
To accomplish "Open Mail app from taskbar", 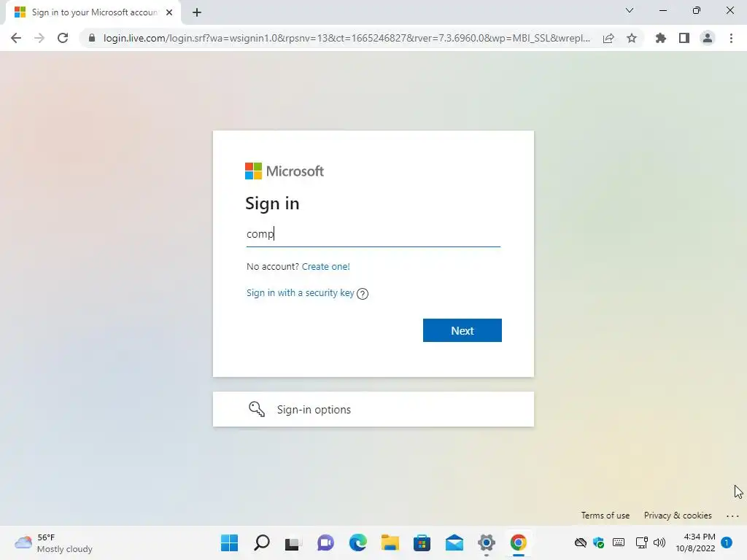I will pyautogui.click(x=454, y=542).
